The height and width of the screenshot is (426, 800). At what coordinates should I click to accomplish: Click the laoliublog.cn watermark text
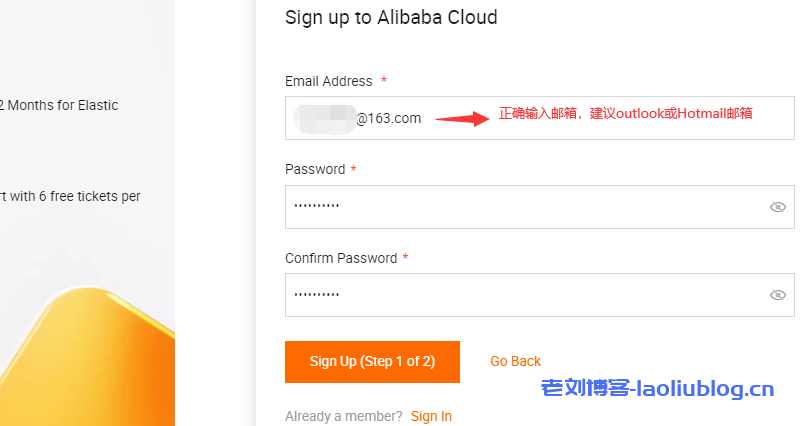(657, 389)
